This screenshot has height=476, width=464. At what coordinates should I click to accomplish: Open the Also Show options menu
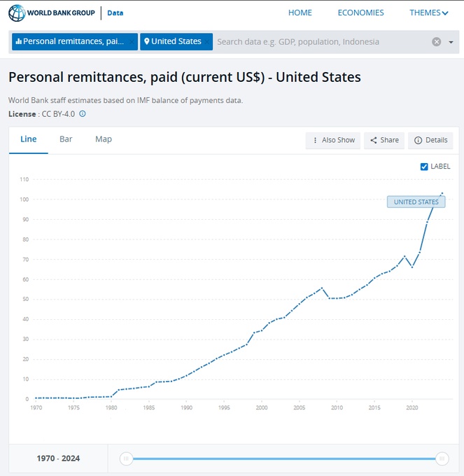pos(333,140)
